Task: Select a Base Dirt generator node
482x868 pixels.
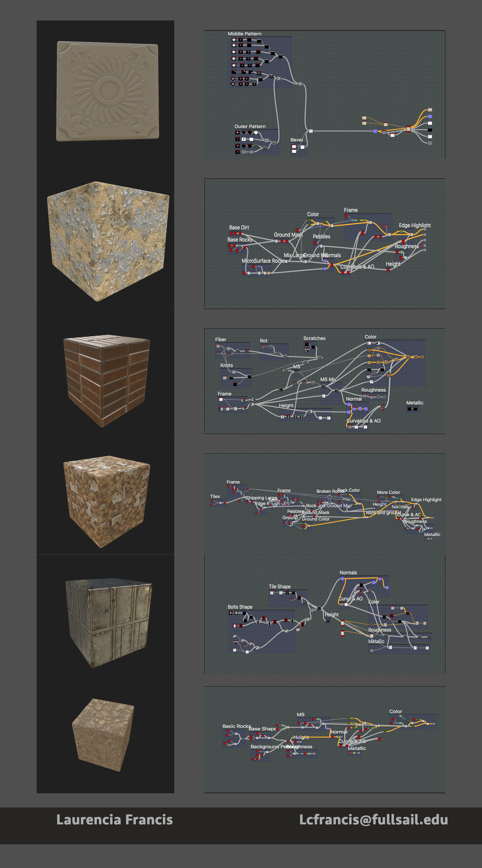Action: (232, 233)
